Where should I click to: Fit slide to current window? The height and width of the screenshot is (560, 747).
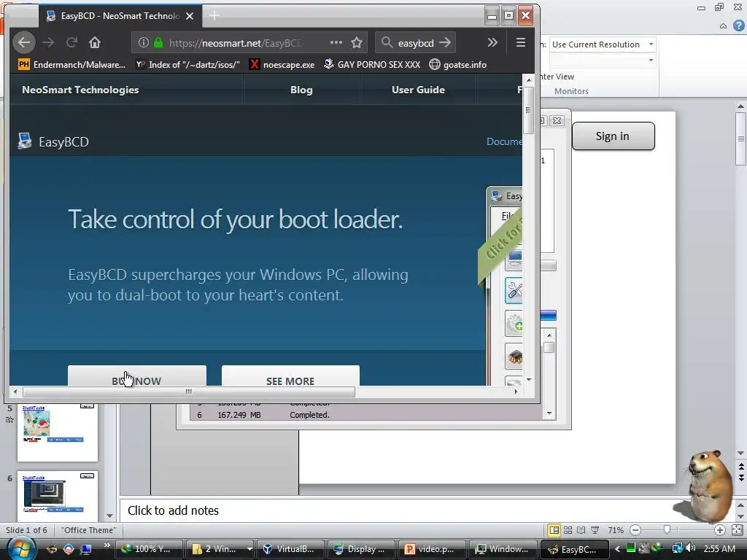coord(737,530)
